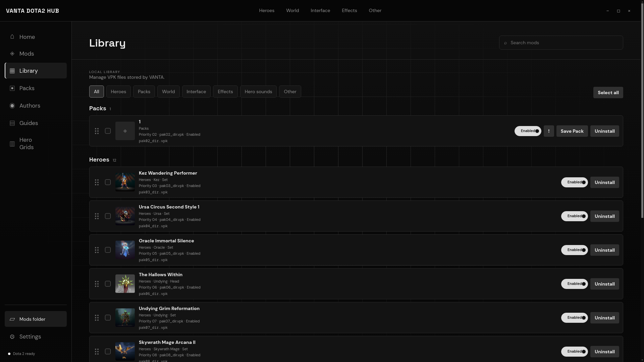Click the Select all button
Viewport: 644px width, 362px height.
coord(608,93)
